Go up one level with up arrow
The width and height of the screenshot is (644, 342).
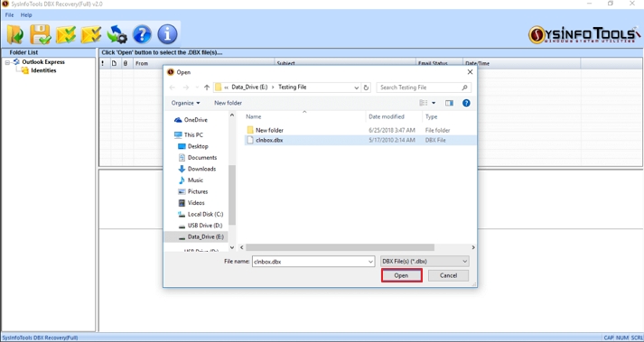(207, 88)
